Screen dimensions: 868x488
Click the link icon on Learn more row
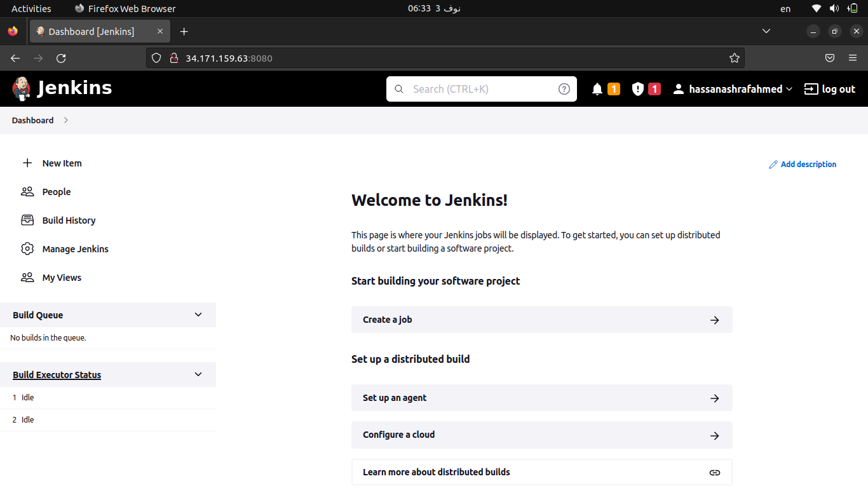coord(714,472)
